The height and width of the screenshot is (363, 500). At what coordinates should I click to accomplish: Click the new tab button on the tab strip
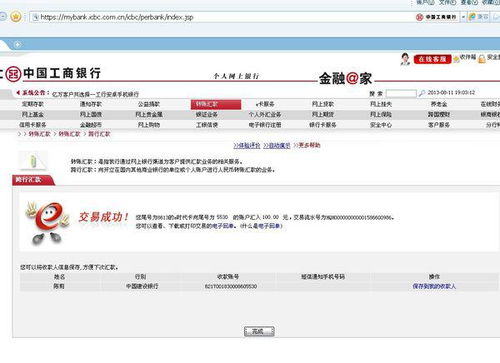[18, 44]
